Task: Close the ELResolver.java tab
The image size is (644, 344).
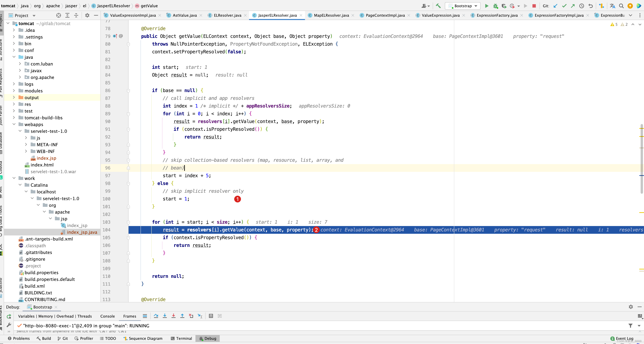Action: point(246,15)
